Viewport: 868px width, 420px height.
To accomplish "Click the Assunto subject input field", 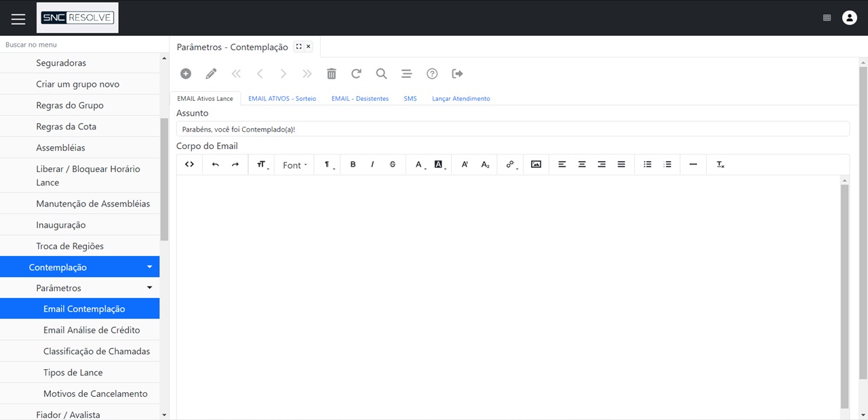I will pos(512,129).
